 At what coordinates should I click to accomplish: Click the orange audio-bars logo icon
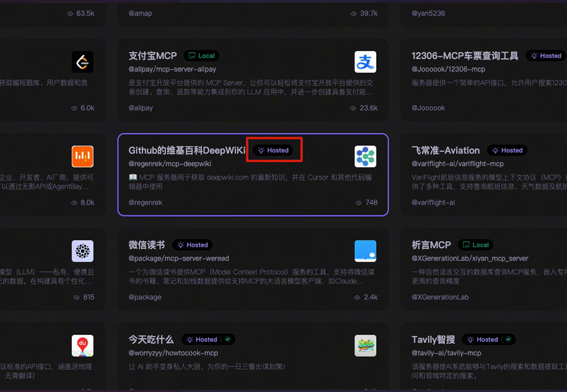[x=82, y=156]
